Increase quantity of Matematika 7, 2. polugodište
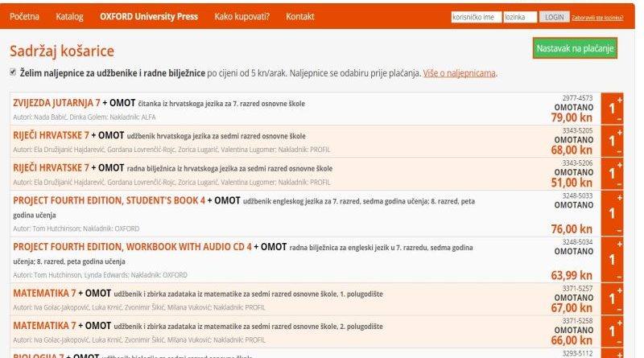Viewport: 644px width, 358px height. (x=619, y=323)
